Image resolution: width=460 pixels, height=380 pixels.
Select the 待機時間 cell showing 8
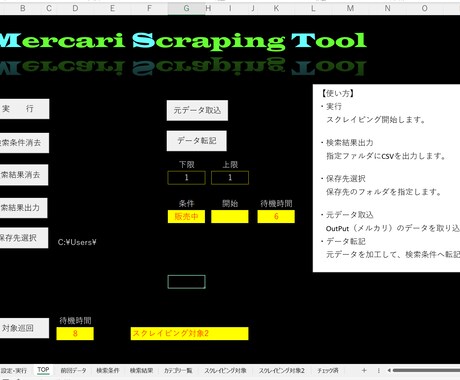75,333
